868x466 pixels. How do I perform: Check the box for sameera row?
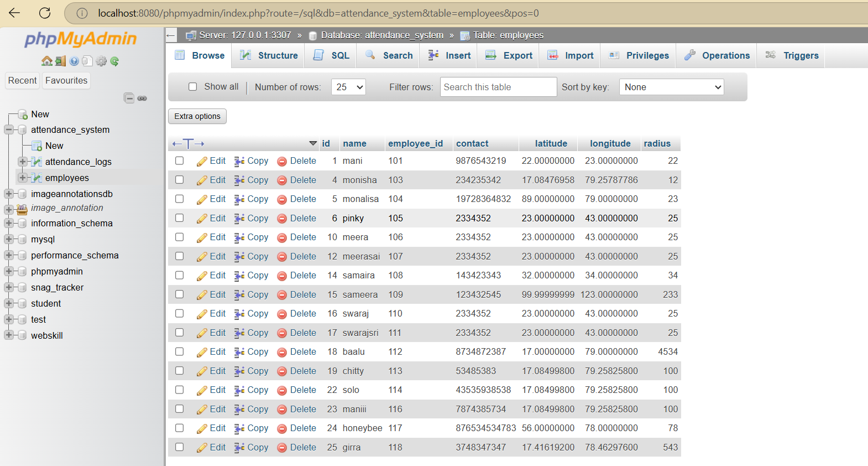[180, 294]
